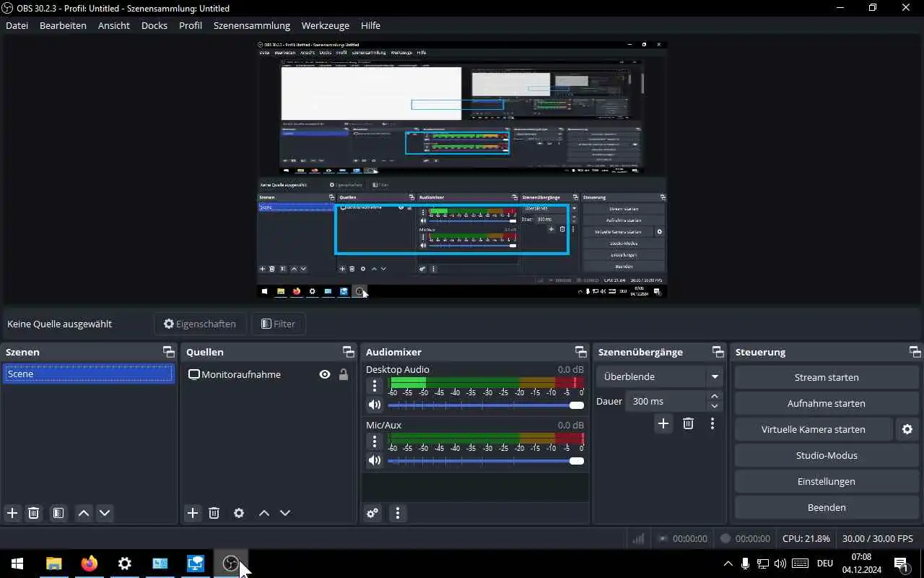Click Filter button above docks
The image size is (924, 578).
[279, 324]
